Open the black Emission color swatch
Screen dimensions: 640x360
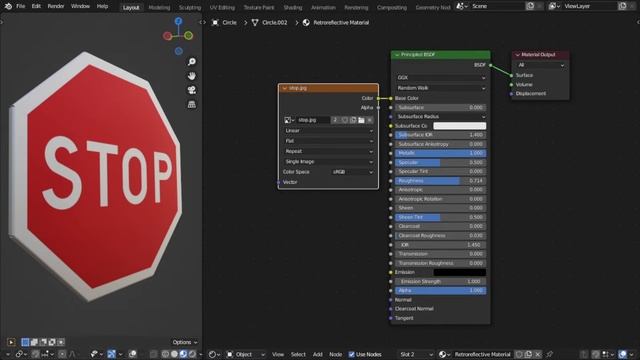click(x=460, y=272)
